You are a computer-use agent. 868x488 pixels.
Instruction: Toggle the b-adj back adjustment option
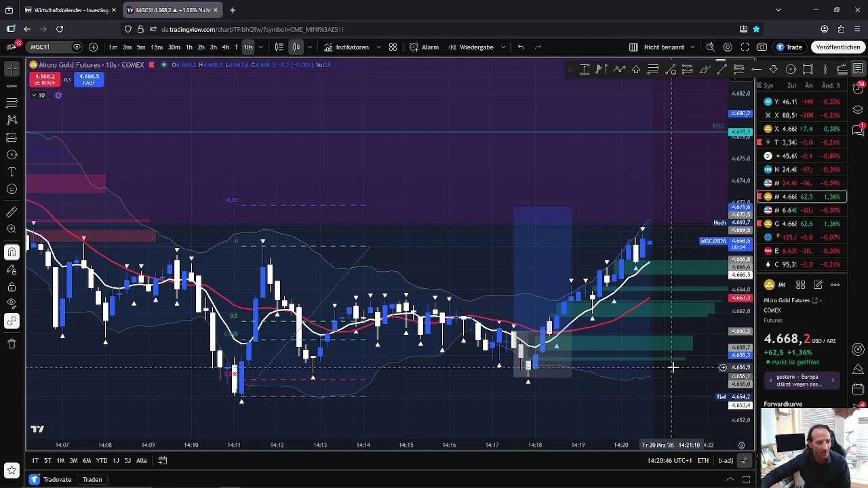[726, 460]
